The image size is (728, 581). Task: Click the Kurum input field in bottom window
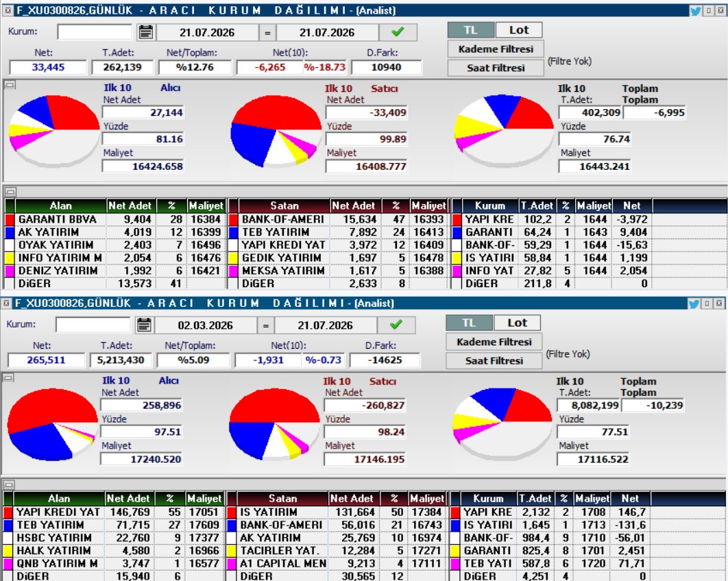[x=93, y=325]
